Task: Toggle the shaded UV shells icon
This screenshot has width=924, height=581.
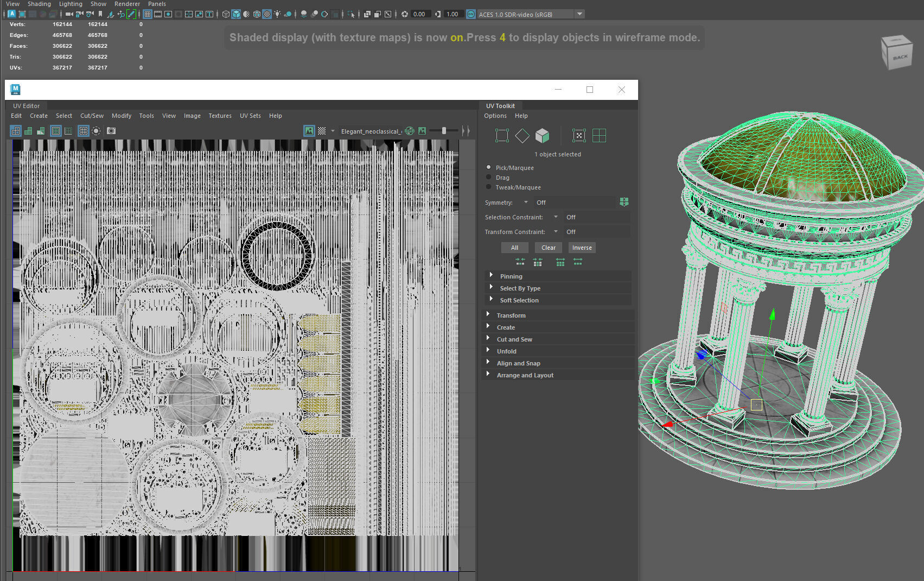Action: point(28,131)
